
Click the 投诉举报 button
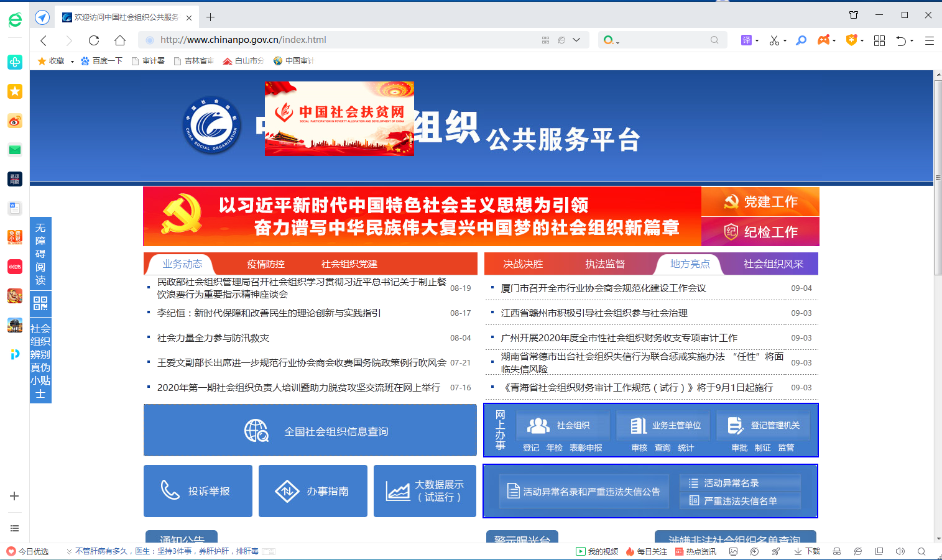pos(198,491)
